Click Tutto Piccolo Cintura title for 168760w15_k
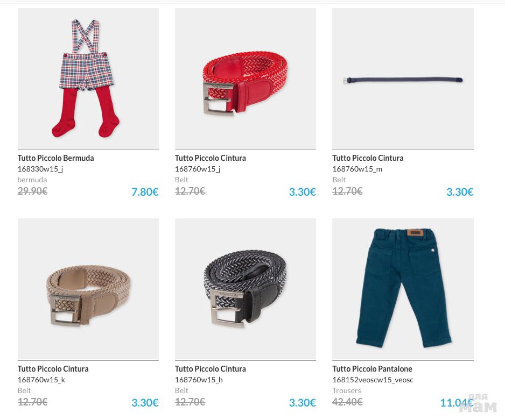This screenshot has height=420, width=505. click(x=53, y=368)
